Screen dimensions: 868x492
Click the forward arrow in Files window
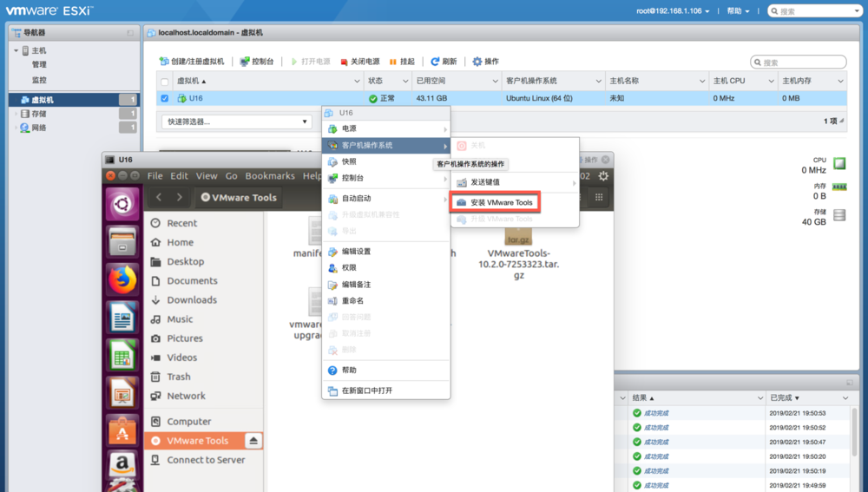180,198
